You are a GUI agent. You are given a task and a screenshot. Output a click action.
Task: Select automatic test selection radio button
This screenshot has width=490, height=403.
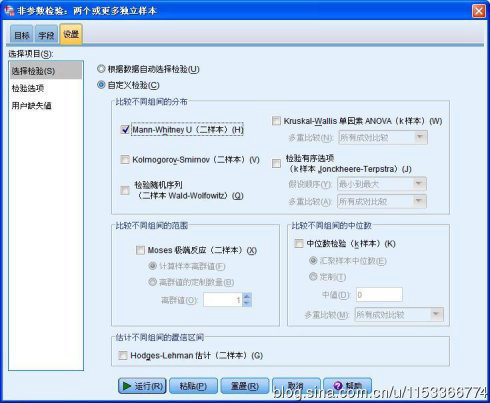pos(101,69)
